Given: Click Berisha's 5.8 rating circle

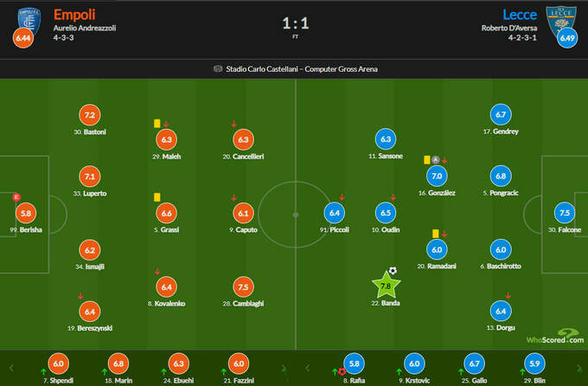Looking at the screenshot, I should click(x=26, y=213).
